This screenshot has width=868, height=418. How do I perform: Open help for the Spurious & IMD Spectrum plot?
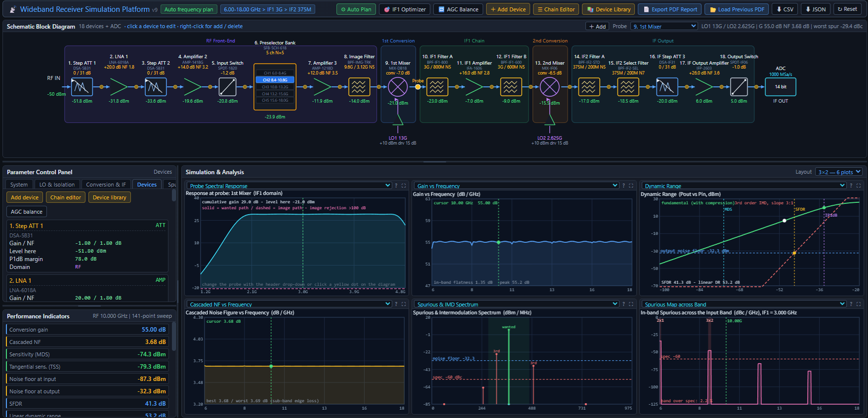[x=623, y=304]
